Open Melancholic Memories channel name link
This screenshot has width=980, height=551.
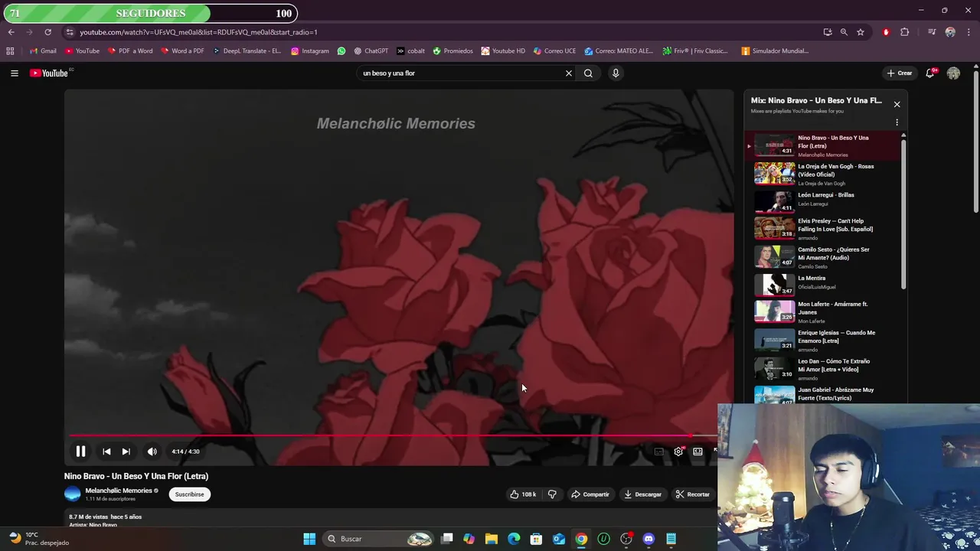[x=118, y=491]
